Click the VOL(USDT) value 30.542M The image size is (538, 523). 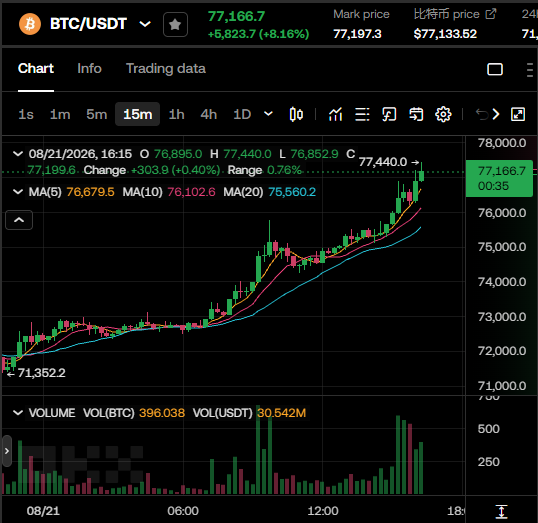coord(281,413)
